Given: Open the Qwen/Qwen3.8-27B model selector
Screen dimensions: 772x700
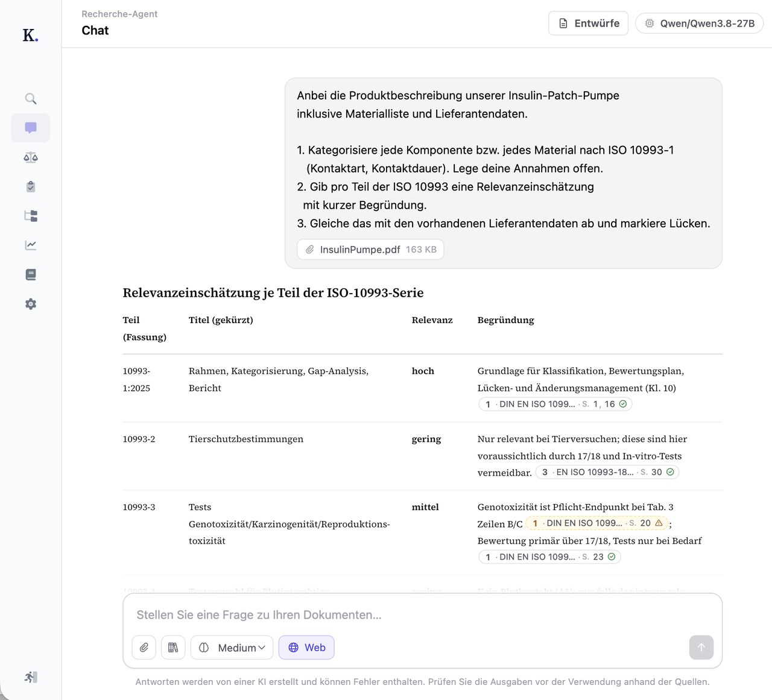Looking at the screenshot, I should click(700, 24).
